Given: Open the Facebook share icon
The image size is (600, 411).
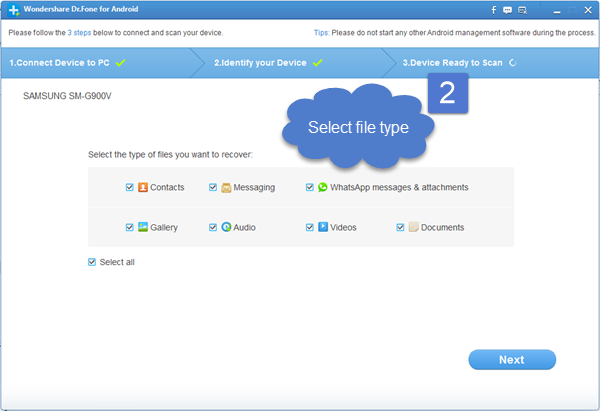Looking at the screenshot, I should pos(494,10).
